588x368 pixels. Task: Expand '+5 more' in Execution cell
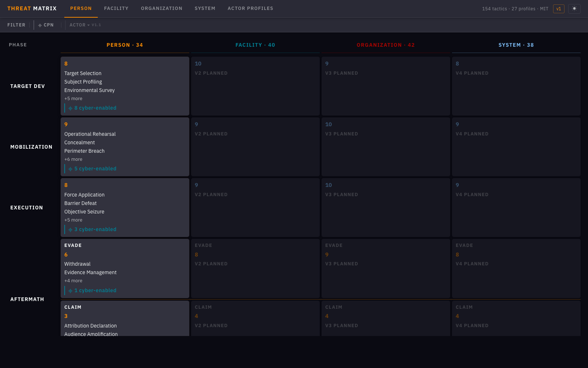[73, 220]
